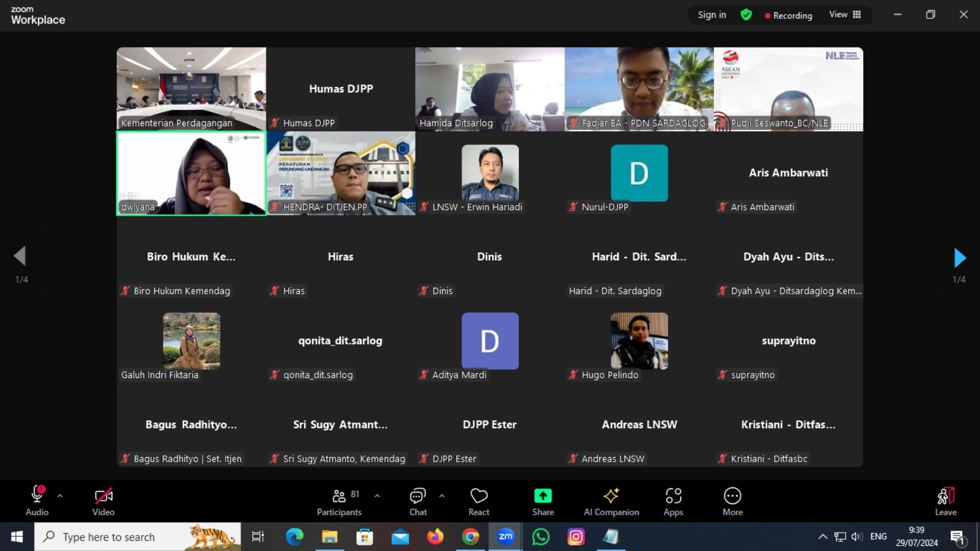Open the Participants panel
980x551 pixels.
click(x=339, y=501)
